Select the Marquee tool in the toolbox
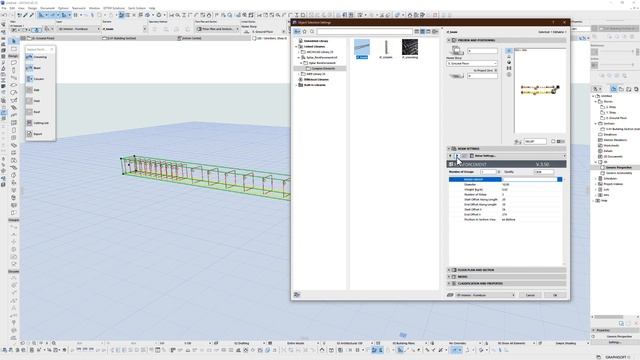Image resolution: width=640 pixels, height=360 pixels. click(13, 49)
